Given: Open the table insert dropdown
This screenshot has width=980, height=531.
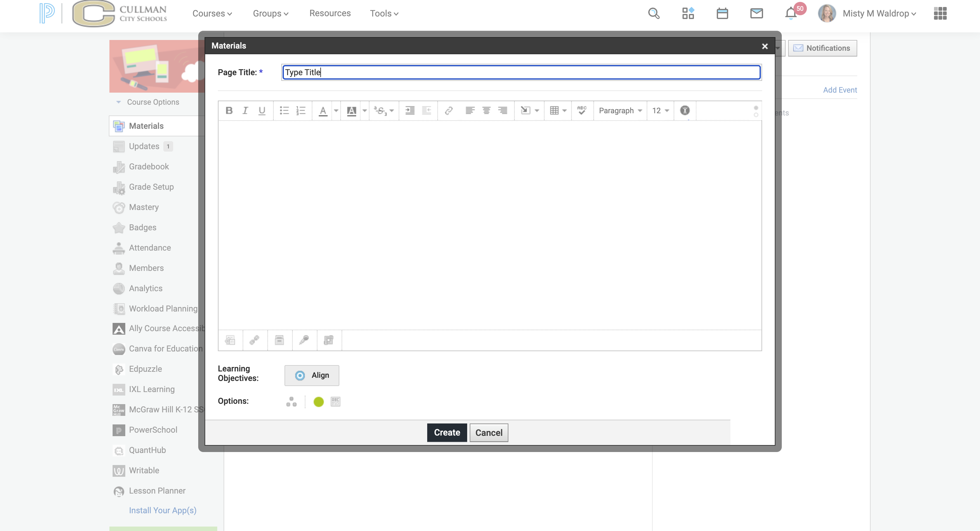Looking at the screenshot, I should point(558,111).
